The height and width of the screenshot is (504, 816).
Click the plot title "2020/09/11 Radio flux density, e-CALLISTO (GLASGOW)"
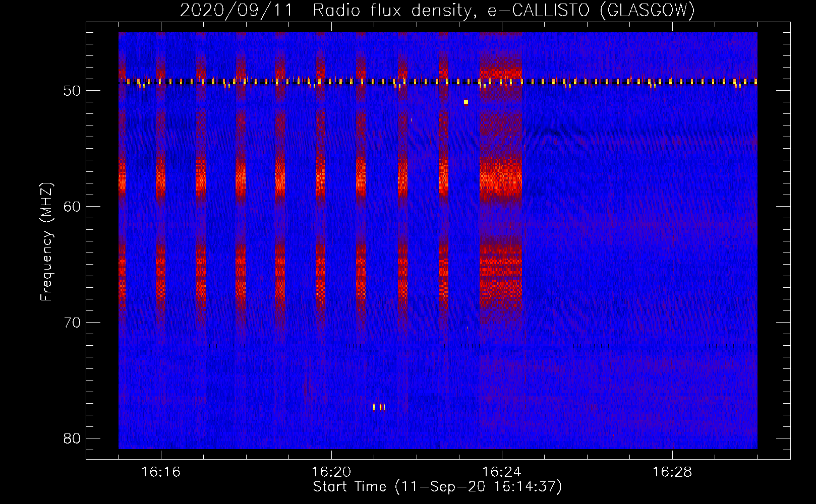(x=437, y=10)
